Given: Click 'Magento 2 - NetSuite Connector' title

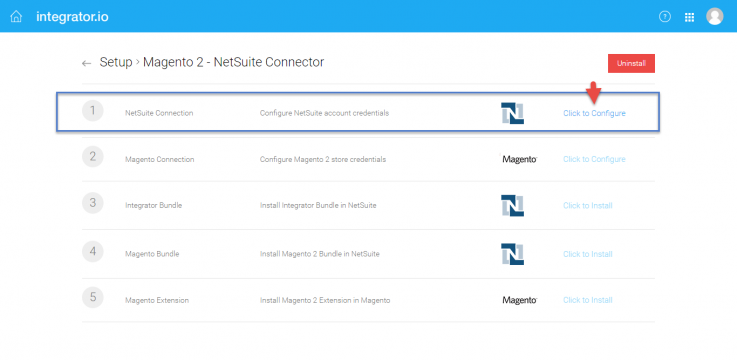Looking at the screenshot, I should click(234, 62).
